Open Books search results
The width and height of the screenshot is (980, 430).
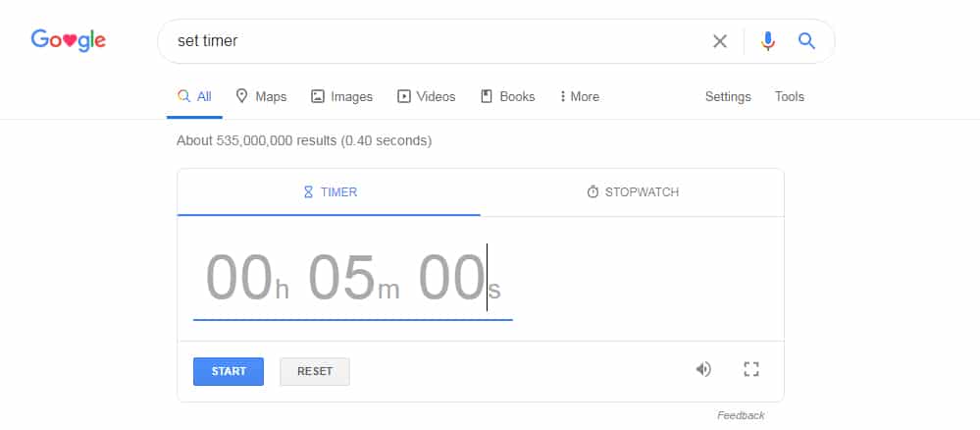pyautogui.click(x=507, y=96)
